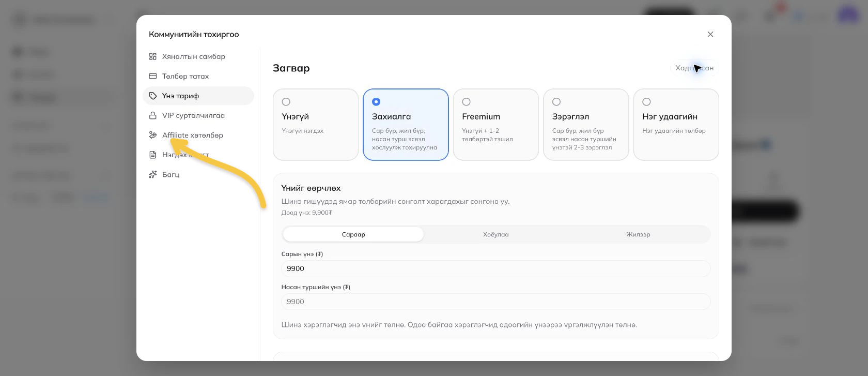Select the Үнэгүй radio button
The width and height of the screenshot is (868, 376).
(x=286, y=102)
